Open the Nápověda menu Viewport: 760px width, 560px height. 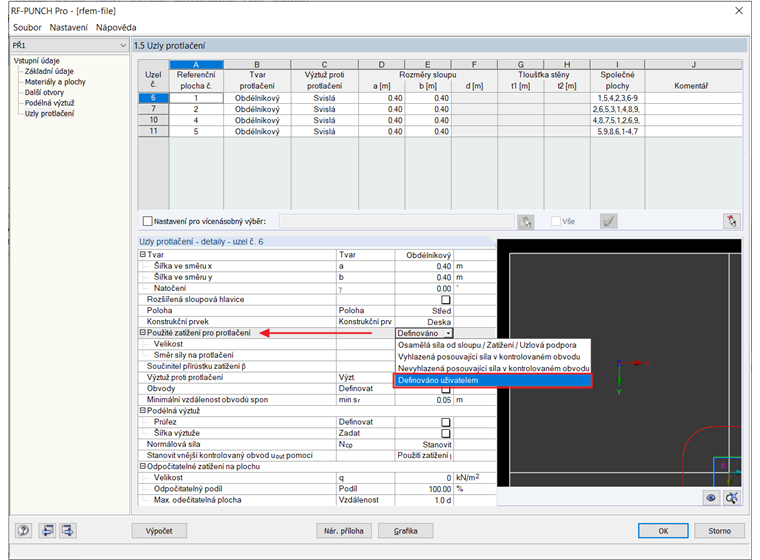[x=116, y=28]
